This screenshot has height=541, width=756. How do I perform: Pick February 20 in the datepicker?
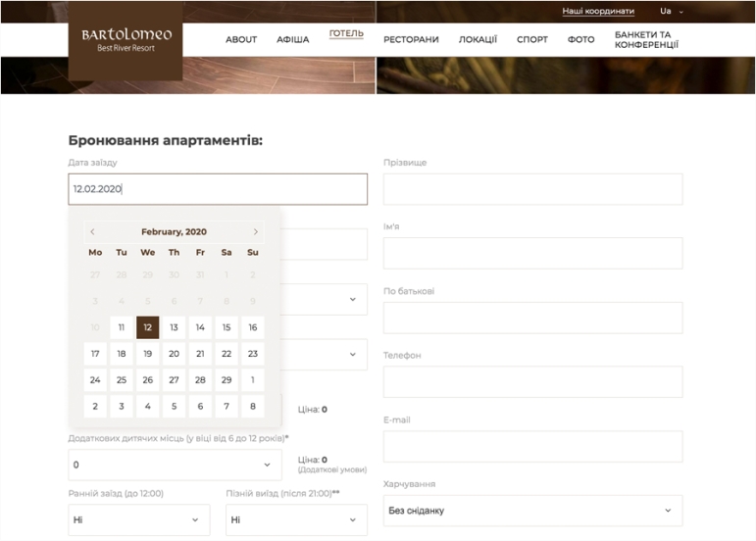click(174, 354)
